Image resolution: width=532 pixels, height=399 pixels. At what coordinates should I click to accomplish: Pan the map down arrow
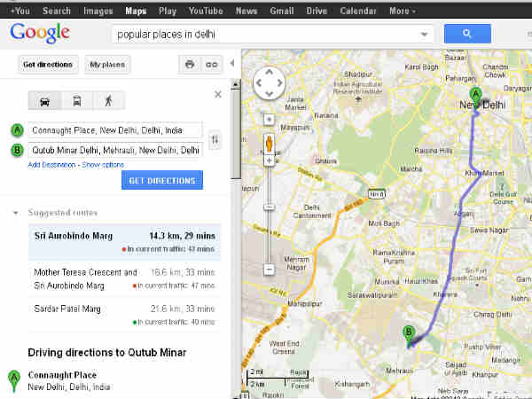click(269, 94)
